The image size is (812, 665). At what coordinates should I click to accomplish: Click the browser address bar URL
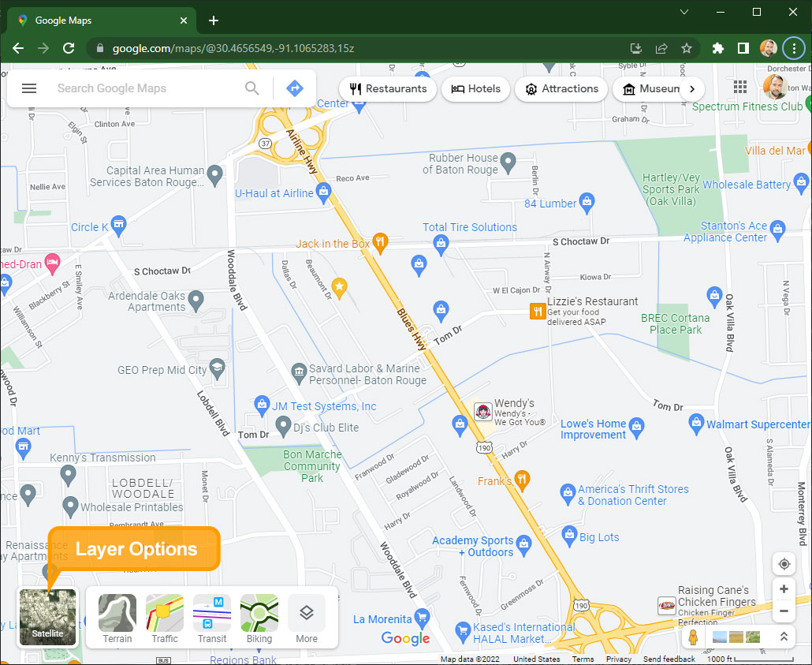(x=233, y=48)
